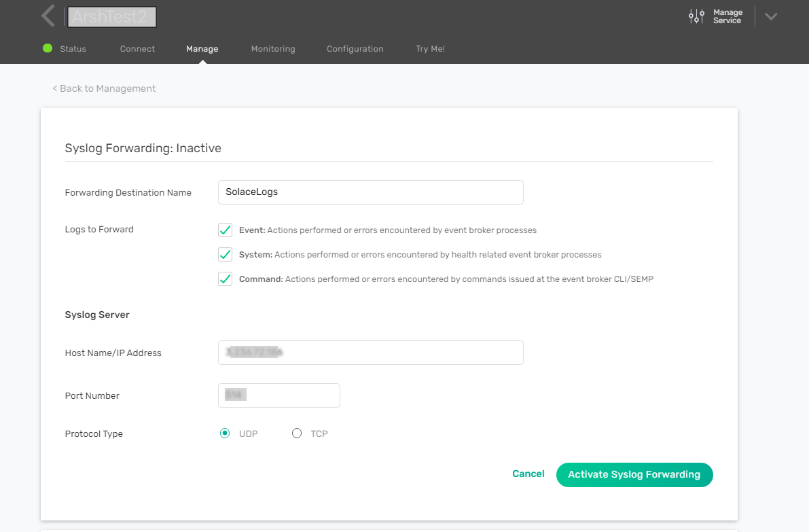809x532 pixels.
Task: Disable the Command logs checkbox
Action: click(226, 279)
